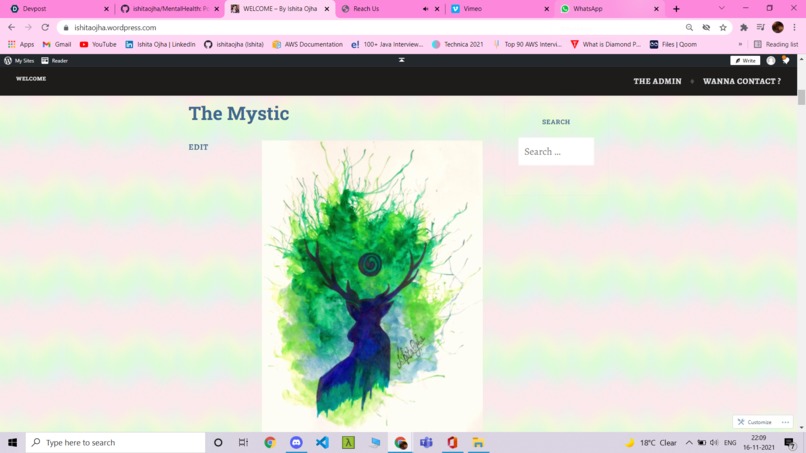Open the WordPress notifications bell
This screenshot has height=453, width=806.
pos(786,61)
